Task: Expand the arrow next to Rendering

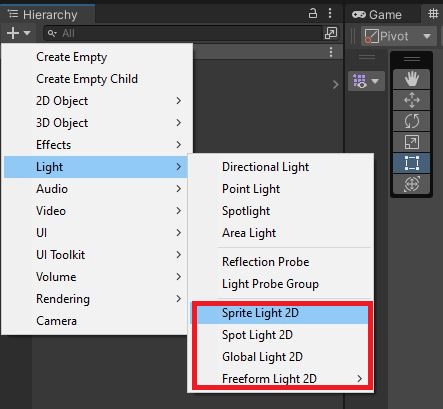Action: click(x=179, y=299)
